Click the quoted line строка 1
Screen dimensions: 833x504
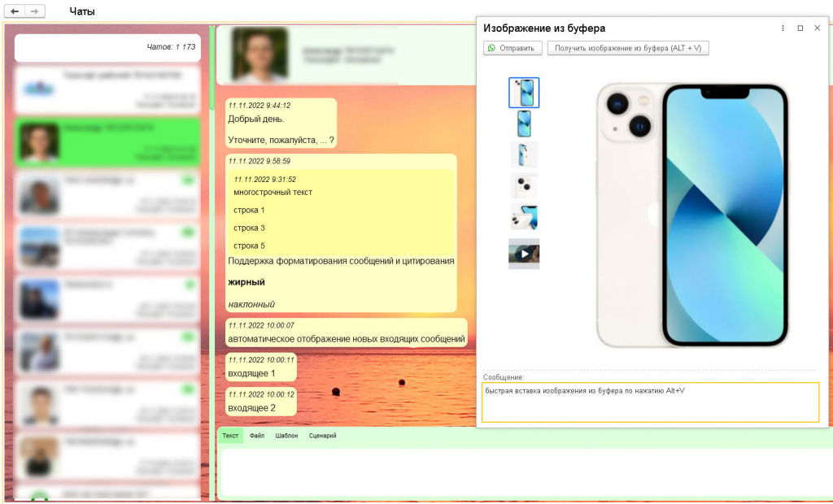[249, 211]
